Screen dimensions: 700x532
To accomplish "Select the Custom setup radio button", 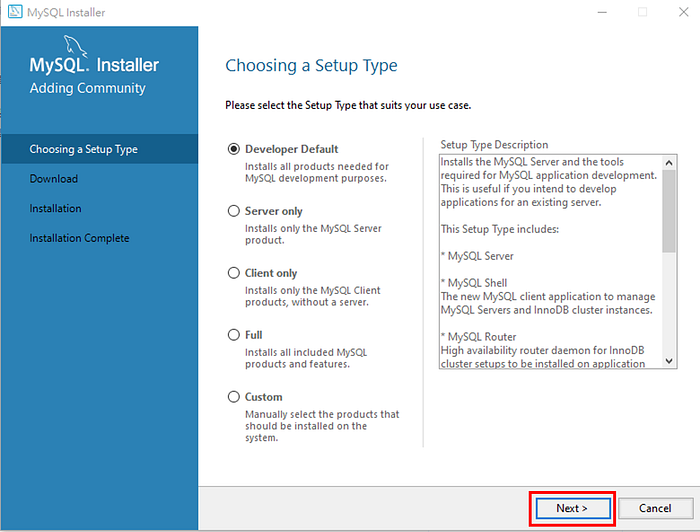I will (233, 397).
